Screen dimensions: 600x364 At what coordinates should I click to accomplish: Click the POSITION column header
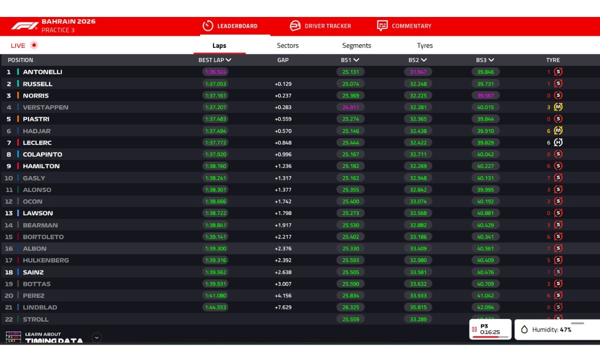pyautogui.click(x=20, y=60)
